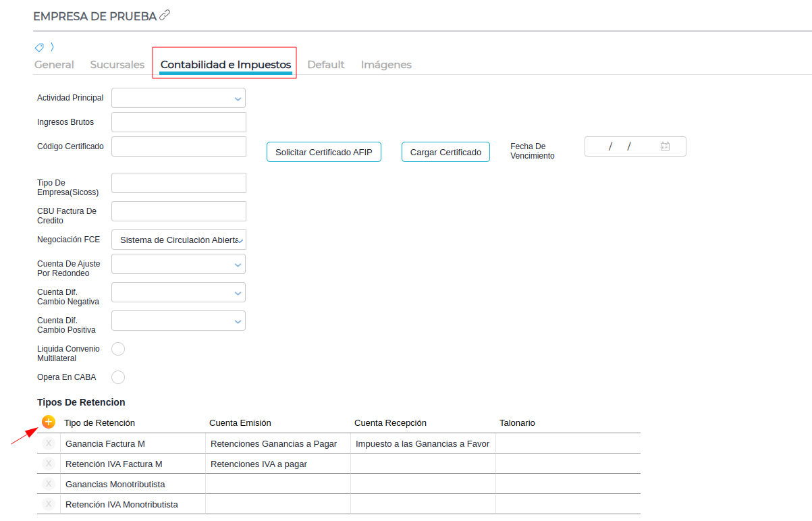
Task: Click the Solicitar Certificado AFIP button
Action: 324,152
